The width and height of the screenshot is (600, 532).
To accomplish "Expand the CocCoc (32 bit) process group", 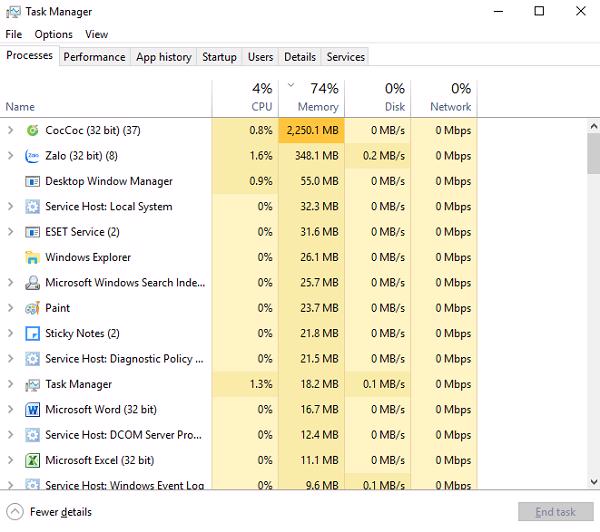I will point(10,131).
